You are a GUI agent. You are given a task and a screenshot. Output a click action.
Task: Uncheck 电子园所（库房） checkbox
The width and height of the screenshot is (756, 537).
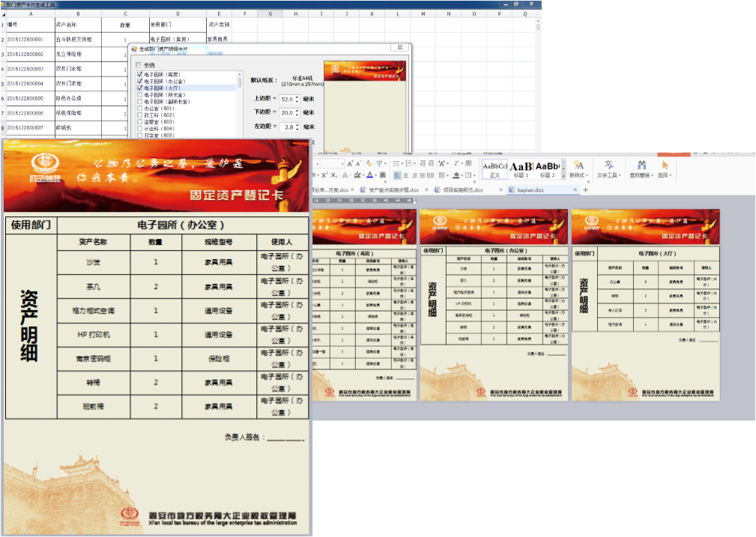pos(139,75)
